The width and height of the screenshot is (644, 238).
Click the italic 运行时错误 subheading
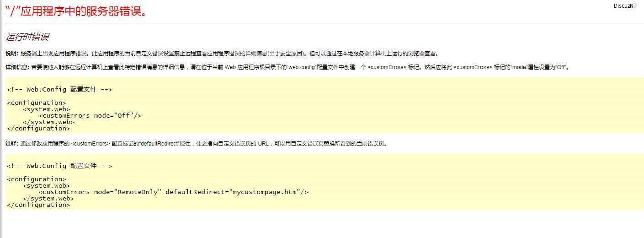coord(27,37)
